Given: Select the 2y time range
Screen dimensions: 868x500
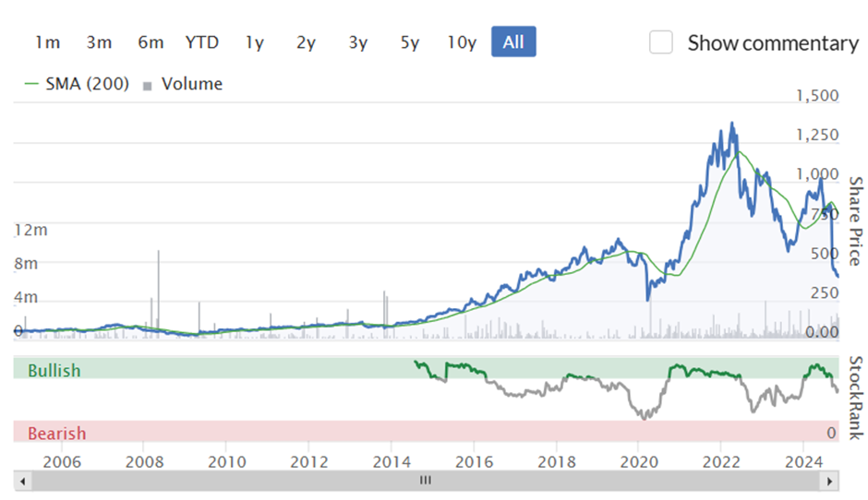Looking at the screenshot, I should point(307,42).
